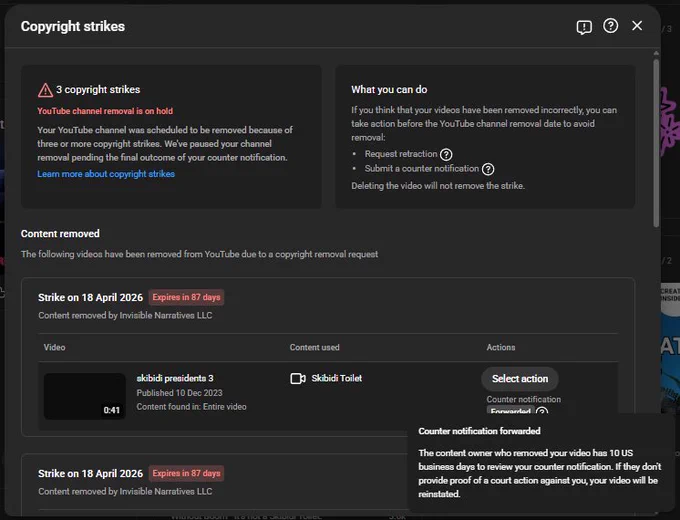
Task: Click the Actions column header
Action: [501, 347]
